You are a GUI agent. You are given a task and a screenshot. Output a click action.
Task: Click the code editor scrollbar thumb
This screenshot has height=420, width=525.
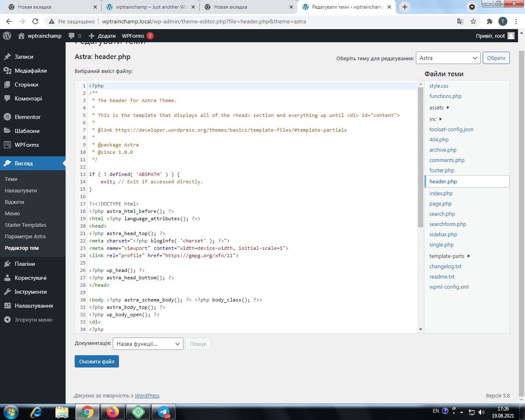420,157
